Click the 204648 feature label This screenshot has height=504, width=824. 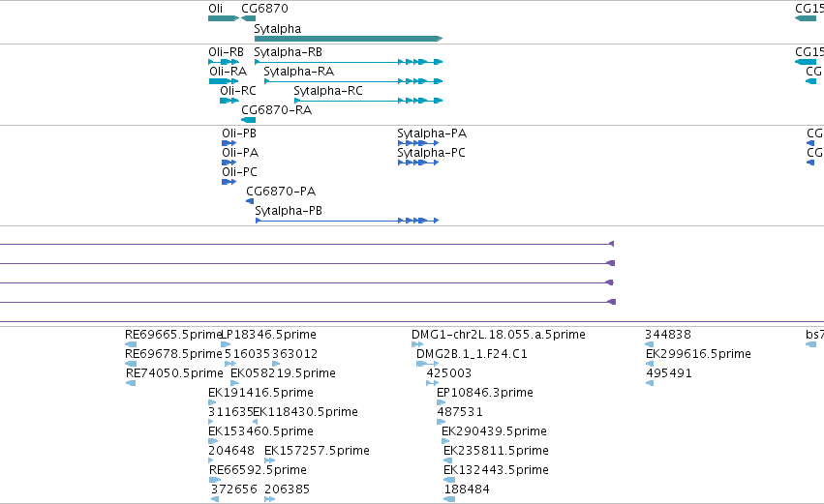tap(231, 452)
